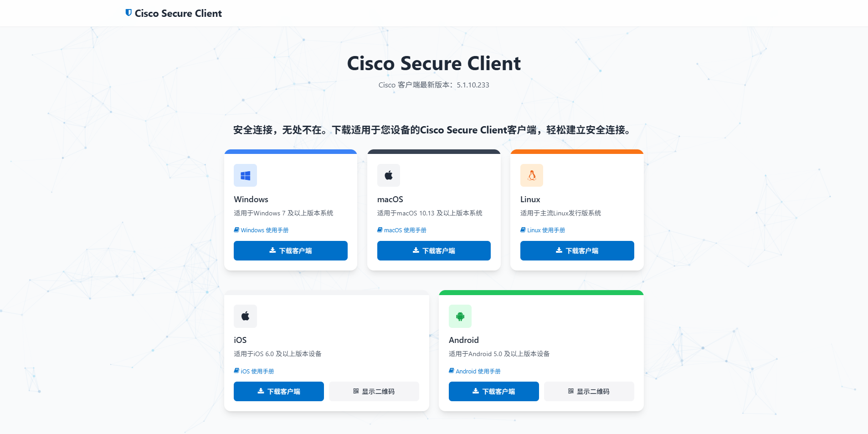Screen dimensions: 868x434
Task: Download the Windows client
Action: (x=291, y=250)
